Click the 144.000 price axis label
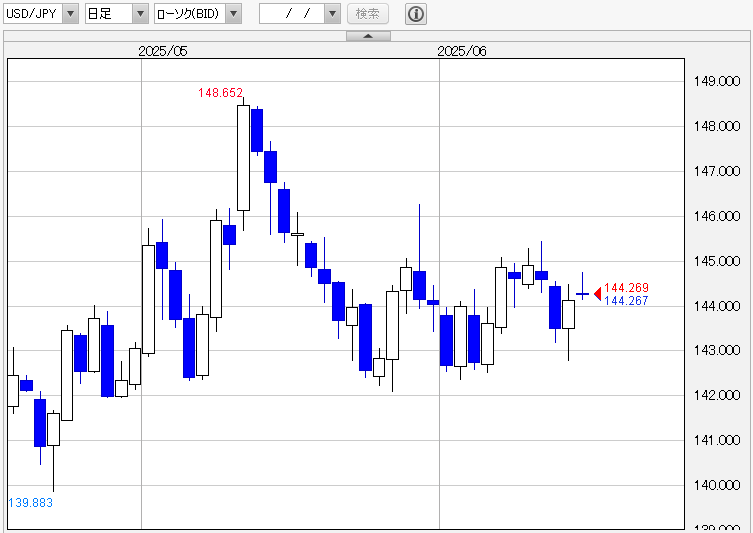The width and height of the screenshot is (753, 533). point(717,306)
